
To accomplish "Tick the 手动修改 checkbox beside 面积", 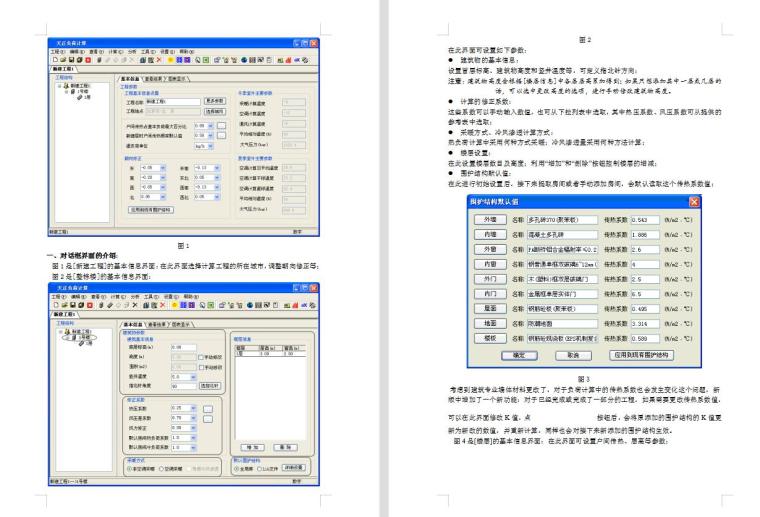I will [x=198, y=365].
